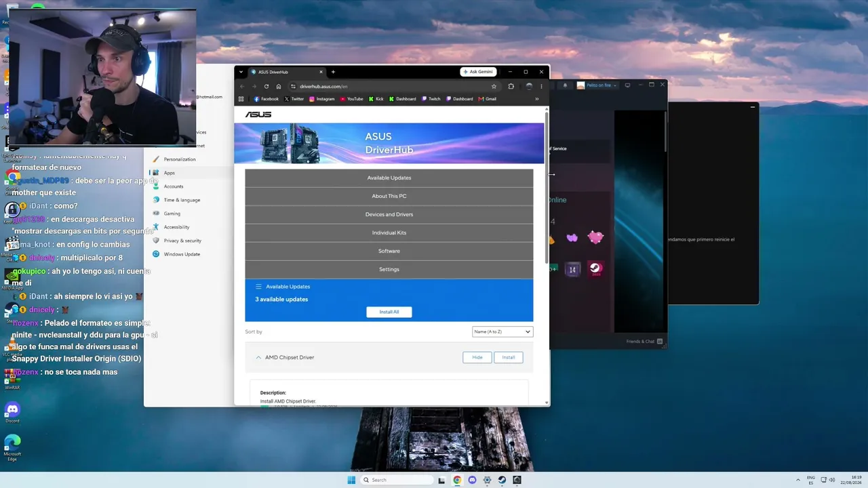
Task: Open the Chrome extensions puzzle icon
Action: point(511,86)
